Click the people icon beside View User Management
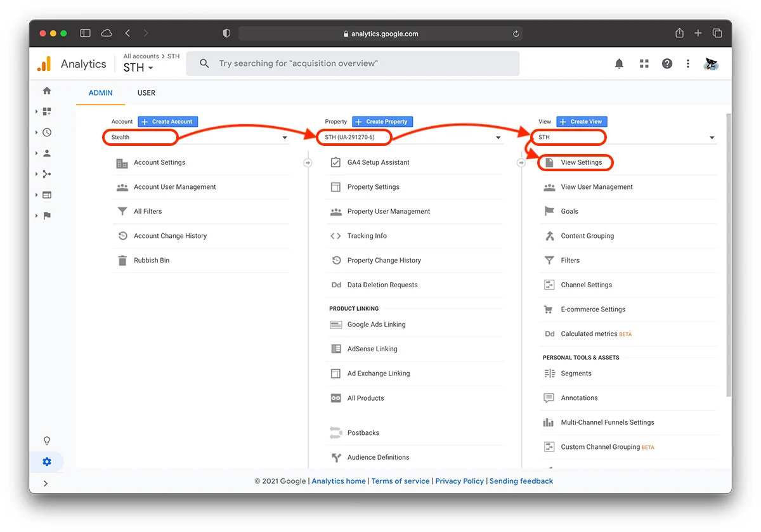 [550, 187]
